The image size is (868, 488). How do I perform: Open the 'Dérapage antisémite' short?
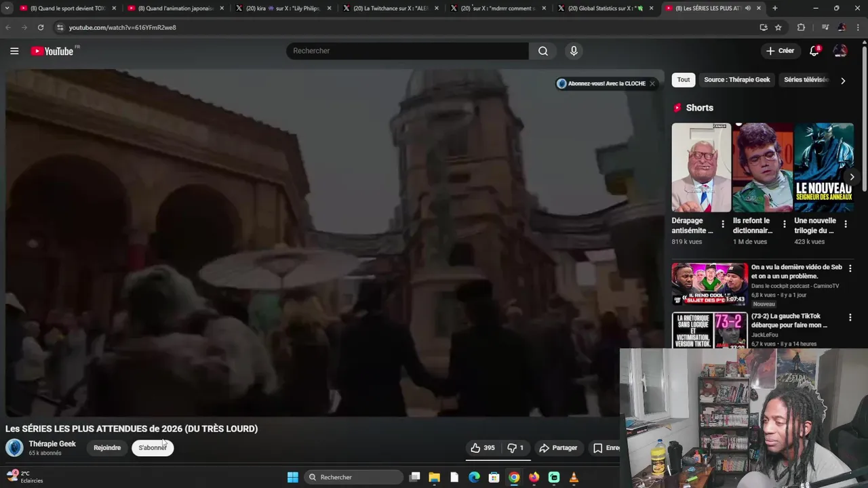[x=701, y=167]
